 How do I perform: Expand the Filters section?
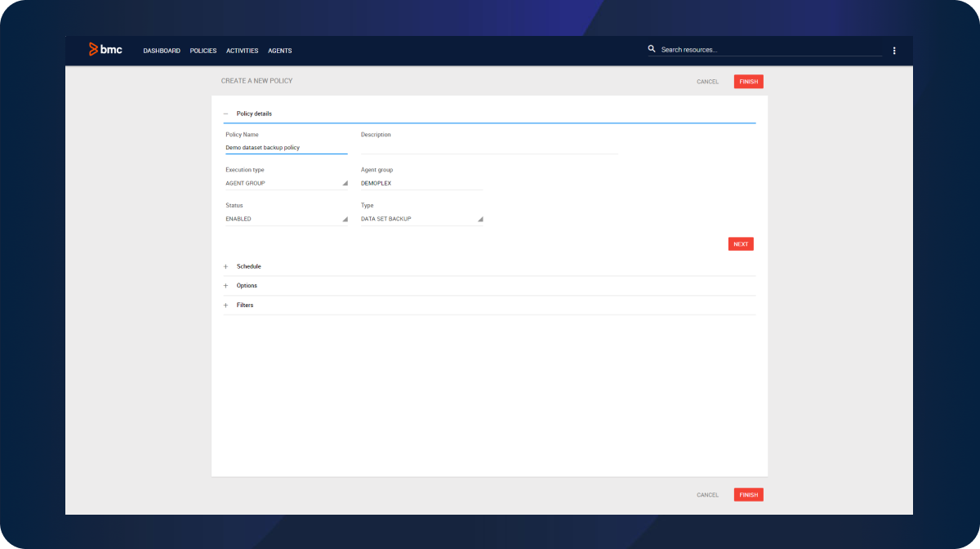pyautogui.click(x=226, y=306)
